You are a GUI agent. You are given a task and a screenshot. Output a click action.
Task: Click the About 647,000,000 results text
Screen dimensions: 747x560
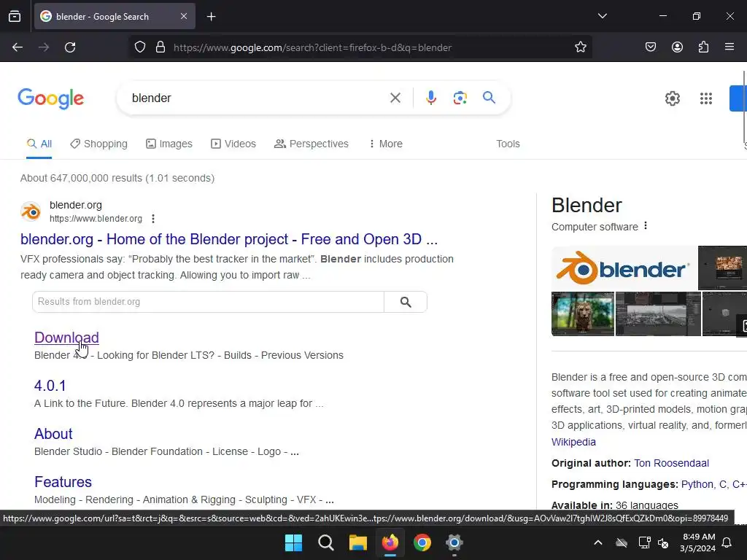click(x=117, y=178)
